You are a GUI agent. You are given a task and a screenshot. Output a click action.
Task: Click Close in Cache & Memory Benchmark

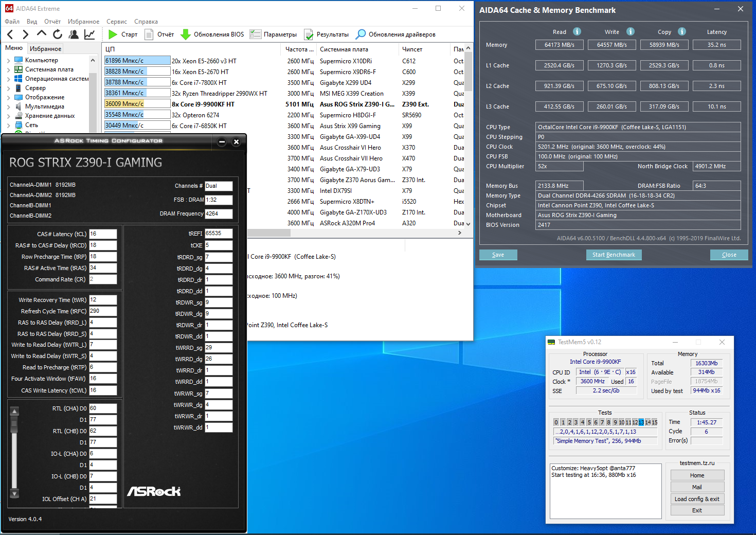tap(729, 255)
